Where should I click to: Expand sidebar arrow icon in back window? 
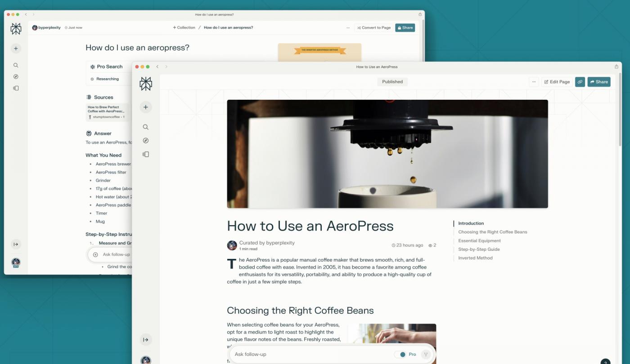16,244
